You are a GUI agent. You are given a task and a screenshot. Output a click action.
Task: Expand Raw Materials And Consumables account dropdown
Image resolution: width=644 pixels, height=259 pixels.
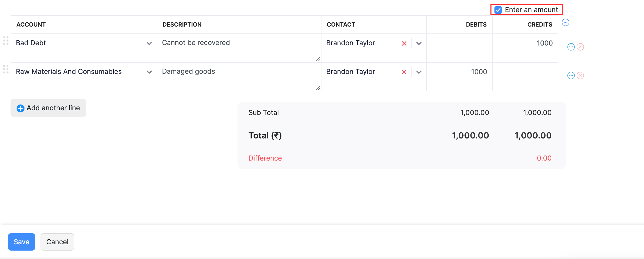pyautogui.click(x=149, y=72)
